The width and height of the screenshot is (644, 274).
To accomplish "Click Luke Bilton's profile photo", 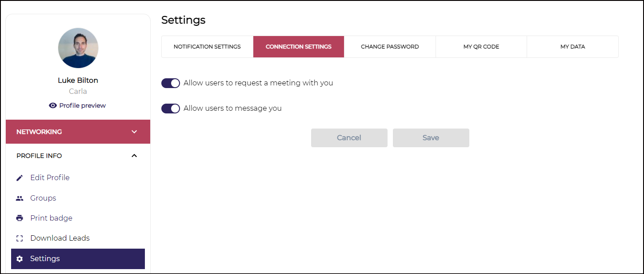I will coord(78,48).
